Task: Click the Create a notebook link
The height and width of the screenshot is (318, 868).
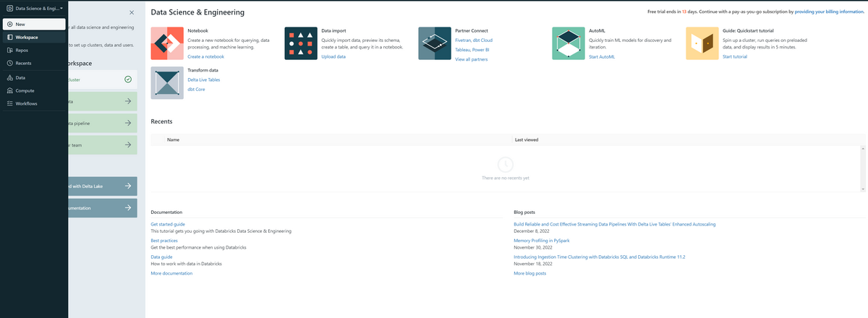Action: (205, 56)
